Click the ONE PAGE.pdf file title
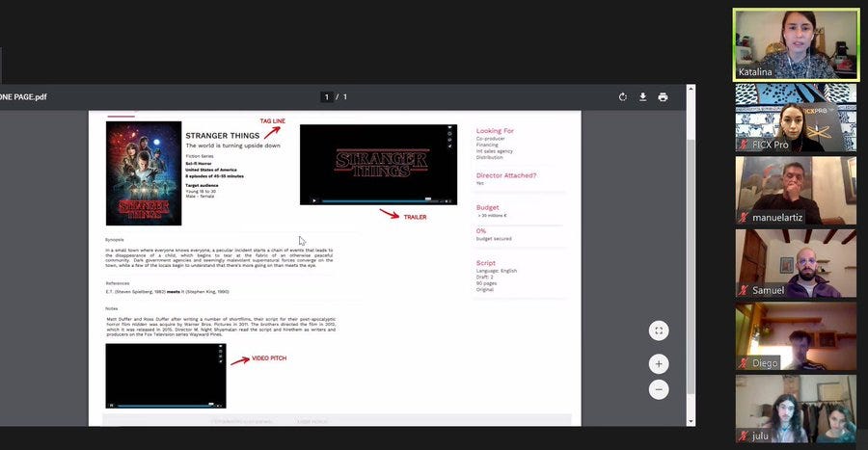 pyautogui.click(x=23, y=96)
